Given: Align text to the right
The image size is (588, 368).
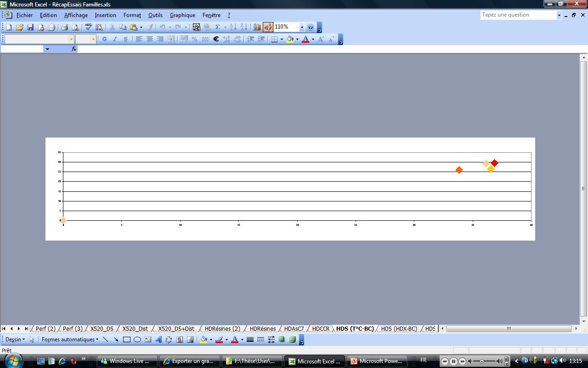Looking at the screenshot, I should pyautogui.click(x=160, y=39).
